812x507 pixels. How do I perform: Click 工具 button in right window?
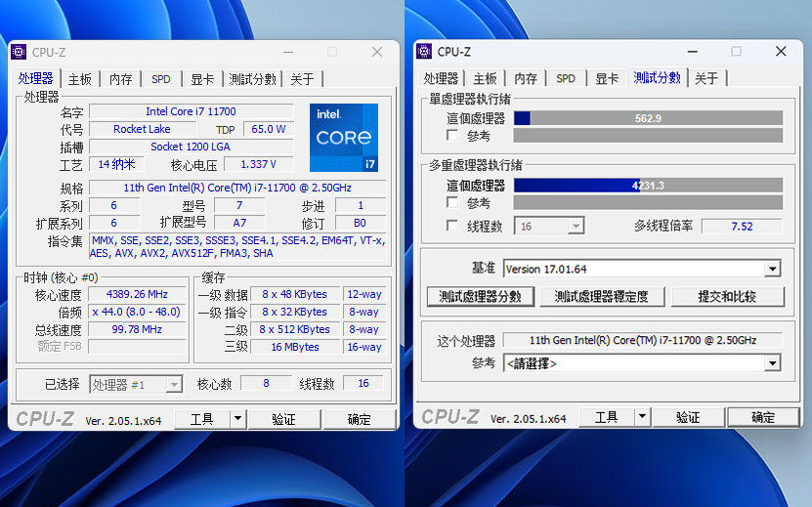pos(607,417)
